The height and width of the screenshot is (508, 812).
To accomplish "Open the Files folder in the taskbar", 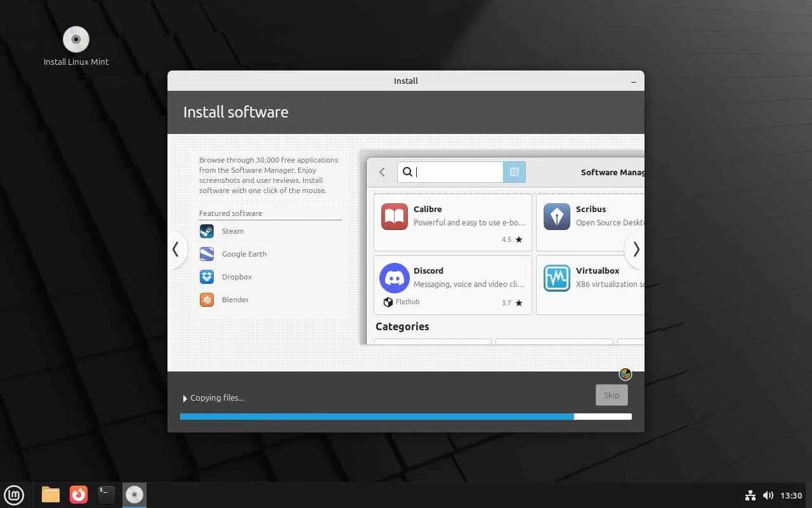I will [51, 495].
